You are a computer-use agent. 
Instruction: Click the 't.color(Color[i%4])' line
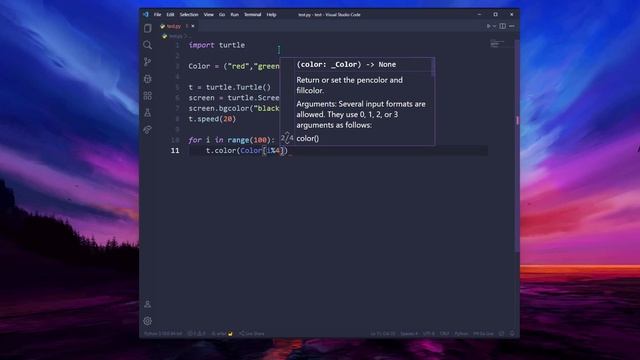(x=247, y=151)
